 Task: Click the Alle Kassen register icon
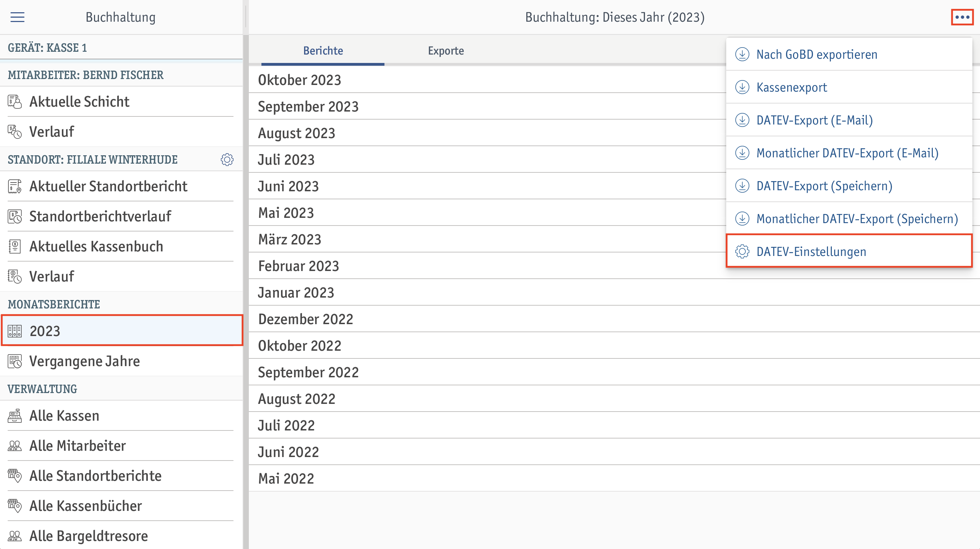(15, 416)
